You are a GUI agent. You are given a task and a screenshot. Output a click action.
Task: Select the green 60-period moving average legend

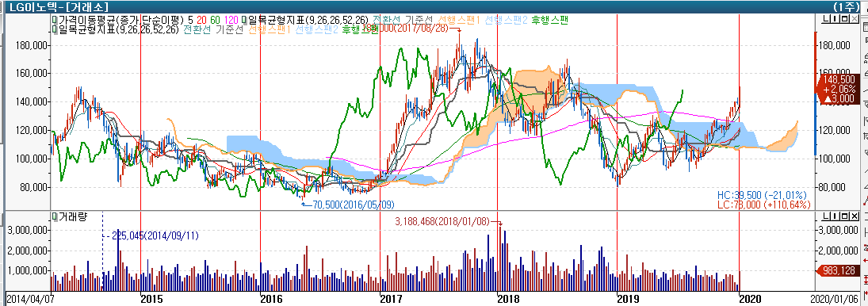point(216,20)
